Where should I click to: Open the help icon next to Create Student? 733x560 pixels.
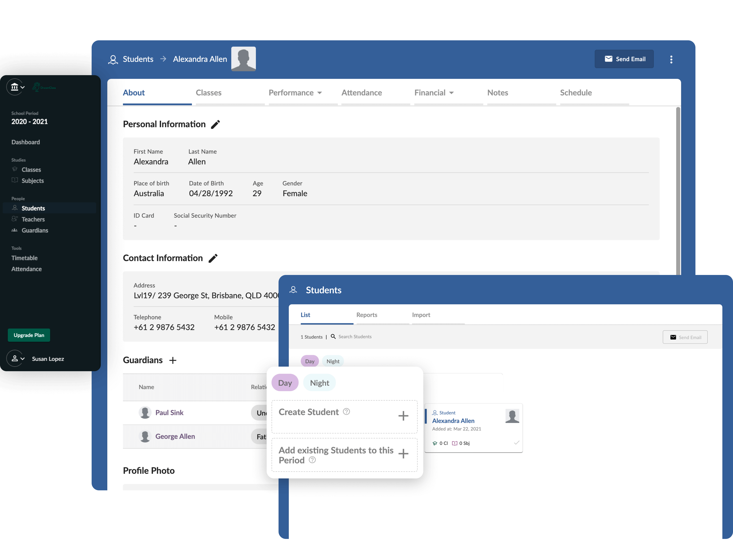tap(347, 412)
